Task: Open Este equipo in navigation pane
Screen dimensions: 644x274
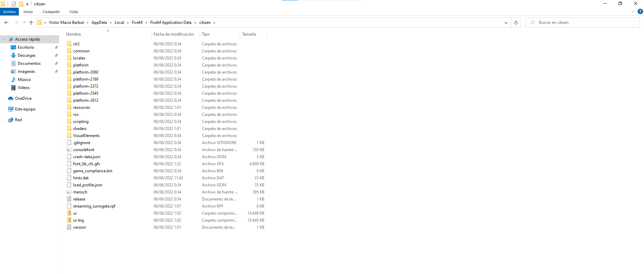Action: [25, 109]
